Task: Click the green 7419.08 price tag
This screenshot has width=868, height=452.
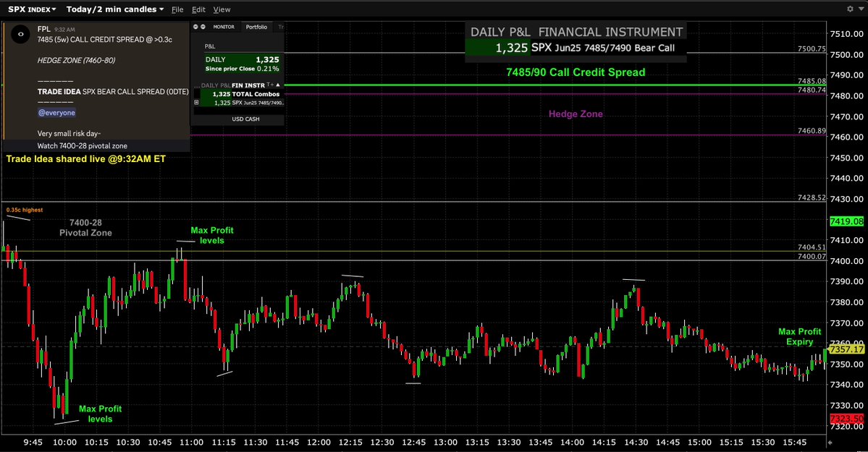Action: (x=846, y=221)
